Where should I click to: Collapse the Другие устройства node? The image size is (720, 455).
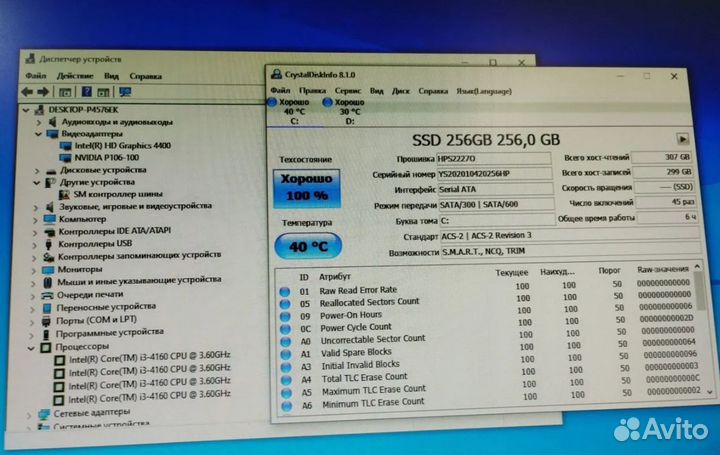37,183
